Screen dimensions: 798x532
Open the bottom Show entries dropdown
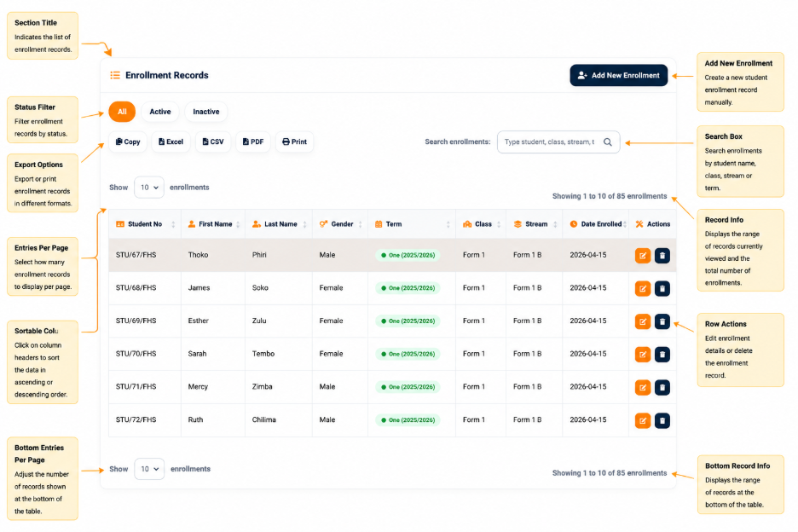click(x=149, y=469)
